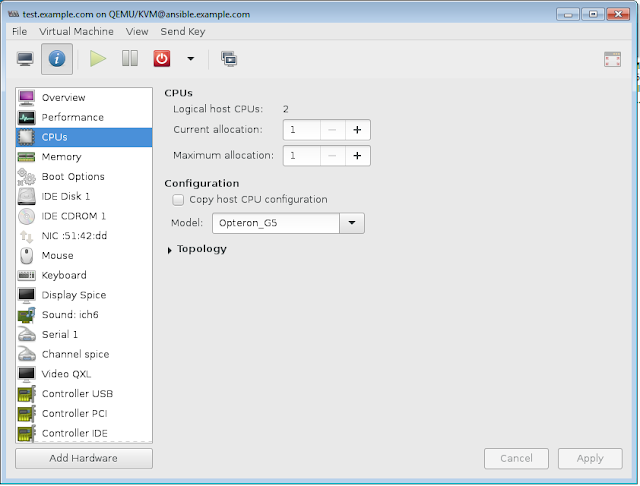640x486 pixels.
Task: Click the Cancel button
Action: (516, 458)
